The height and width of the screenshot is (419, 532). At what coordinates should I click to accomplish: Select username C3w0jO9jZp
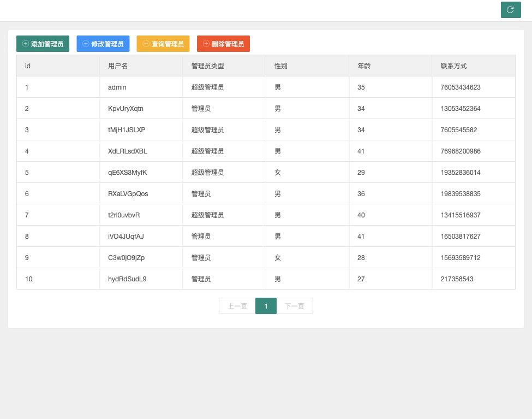126,258
